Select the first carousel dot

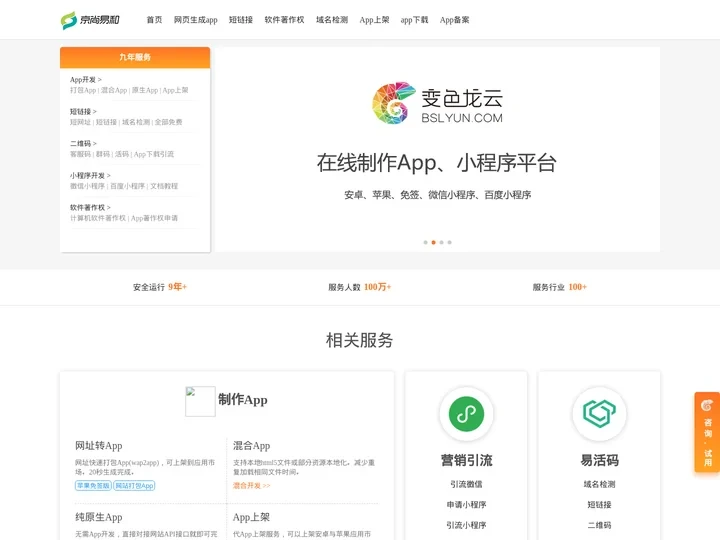pyautogui.click(x=426, y=242)
